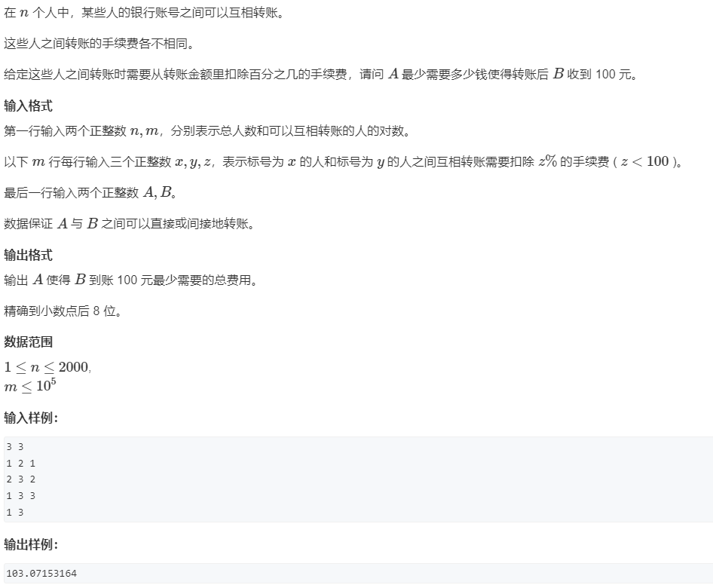
Task: Click the constraint text 1 ≤ n ≤ 2000
Action: pos(47,367)
